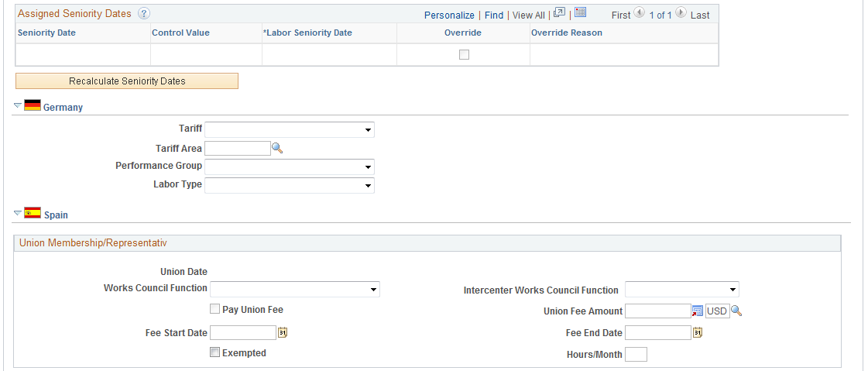Focus the Hours/Month input field
This screenshot has height=371, width=868.
636,355
